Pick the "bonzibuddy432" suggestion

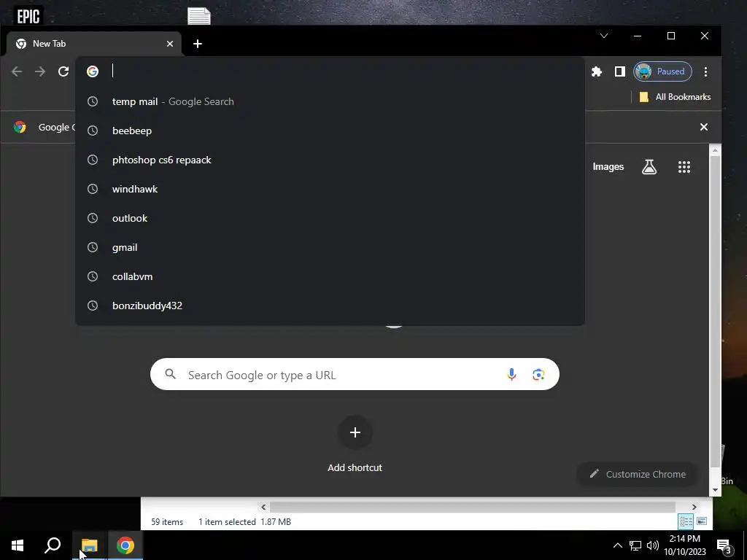[330, 306]
